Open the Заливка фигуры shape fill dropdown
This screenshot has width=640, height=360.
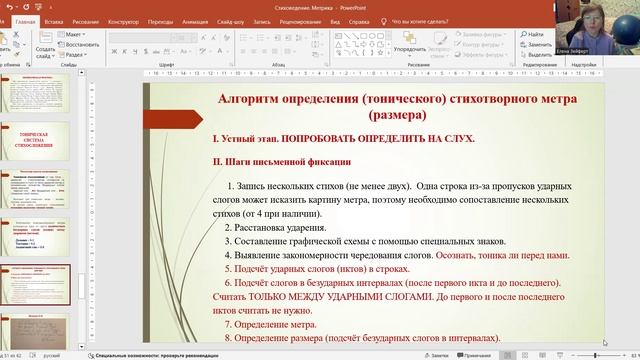[481, 34]
